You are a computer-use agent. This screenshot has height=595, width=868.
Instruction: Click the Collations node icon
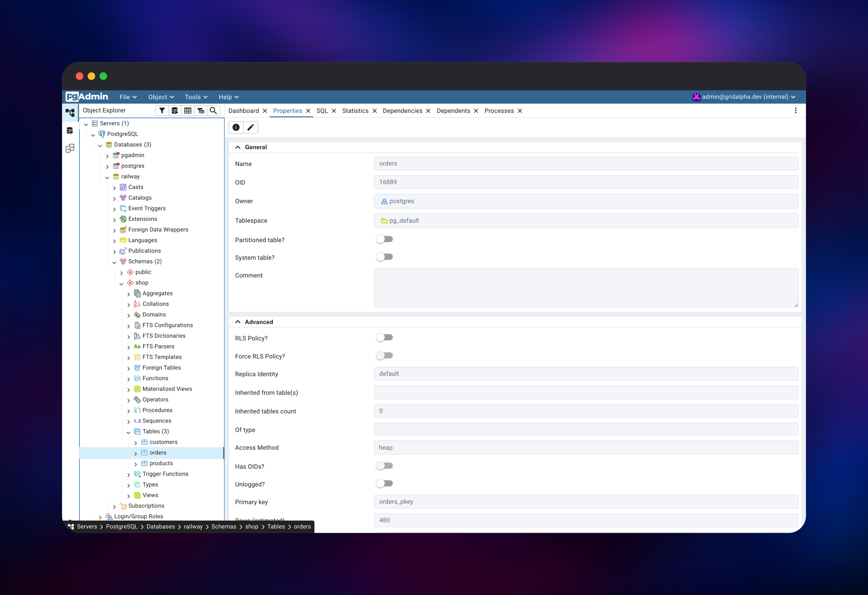pos(137,304)
